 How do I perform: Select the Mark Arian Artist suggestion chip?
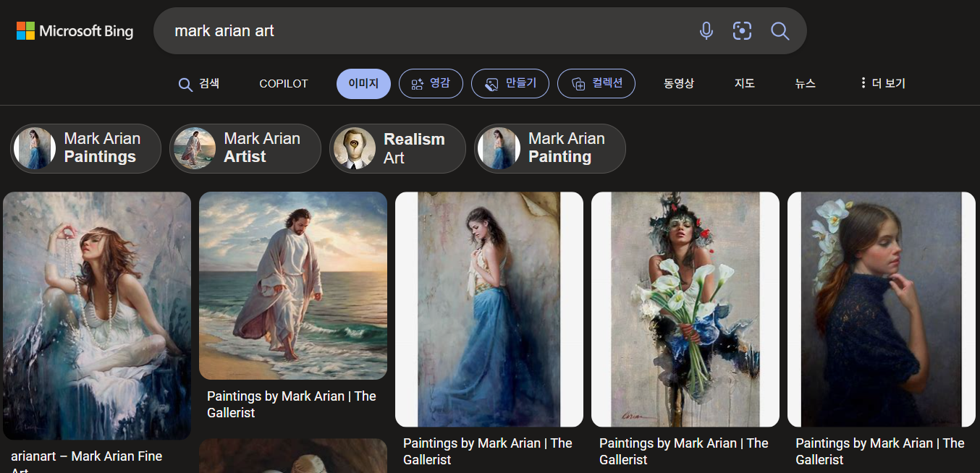[x=245, y=148]
